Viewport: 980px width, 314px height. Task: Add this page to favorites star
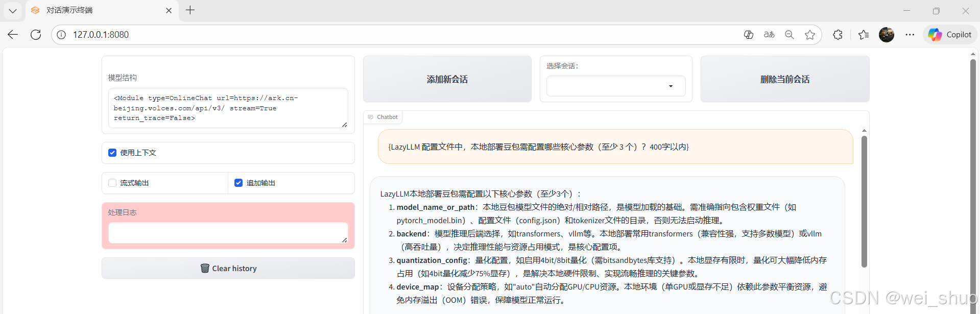(810, 35)
